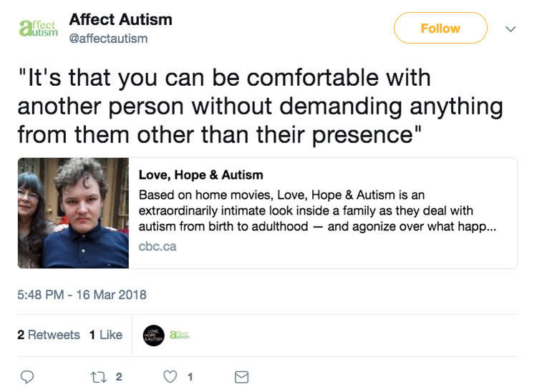Click the @affectautism handle

click(x=108, y=39)
